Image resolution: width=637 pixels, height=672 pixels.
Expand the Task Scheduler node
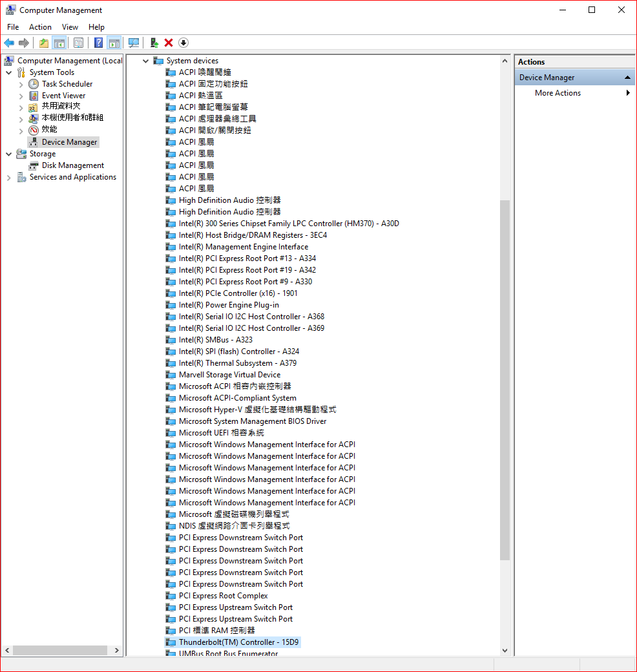pos(21,84)
